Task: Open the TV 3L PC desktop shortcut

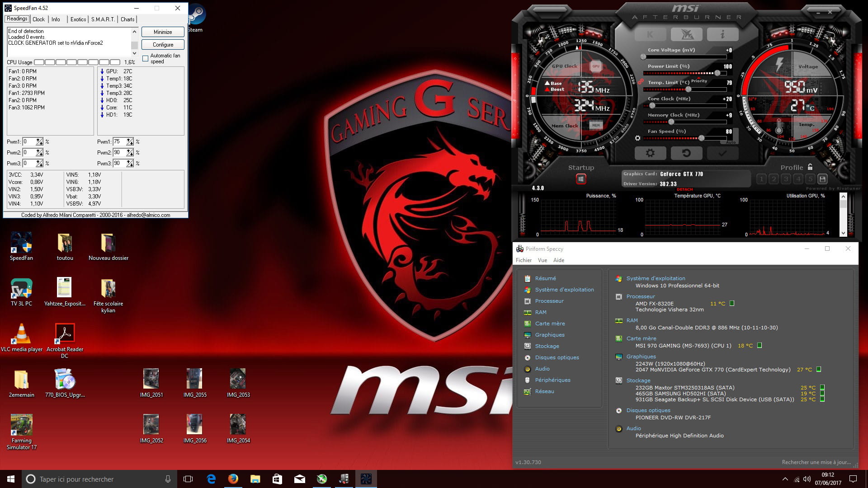Action: coord(21,292)
